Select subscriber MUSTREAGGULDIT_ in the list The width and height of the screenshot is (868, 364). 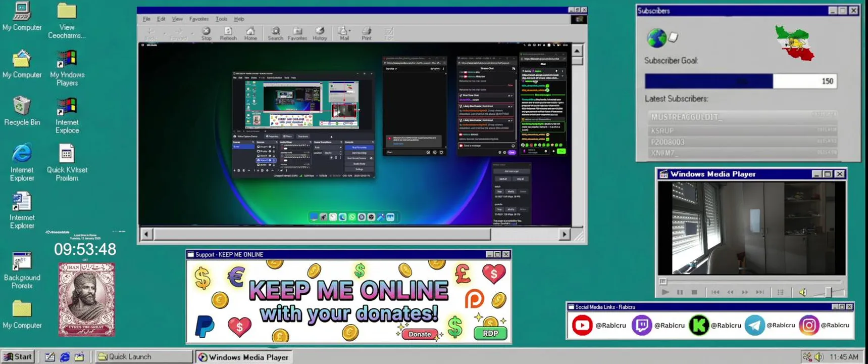click(742, 117)
